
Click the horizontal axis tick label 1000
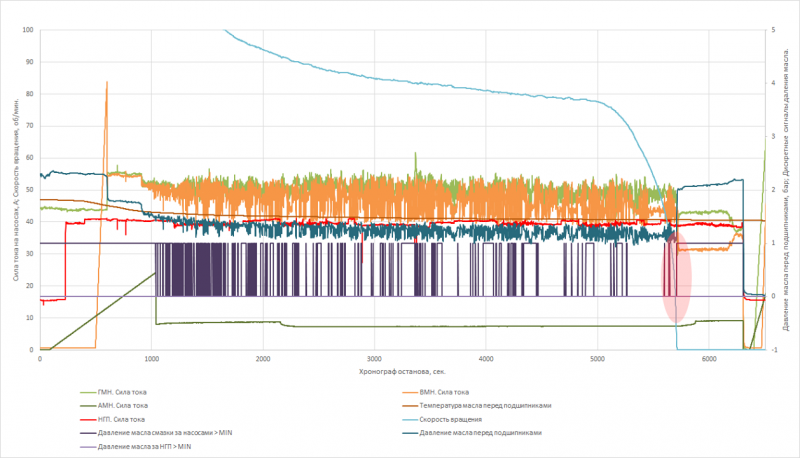(x=152, y=359)
